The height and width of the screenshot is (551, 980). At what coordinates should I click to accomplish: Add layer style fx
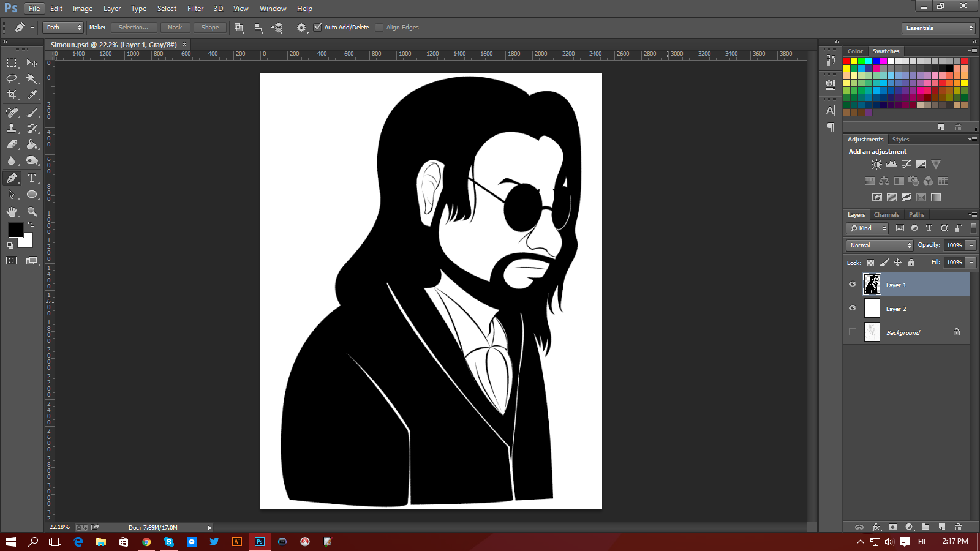[x=876, y=527]
